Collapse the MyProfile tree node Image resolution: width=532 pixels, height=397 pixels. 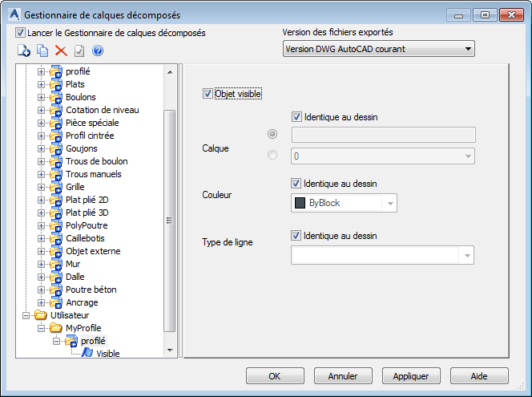click(x=41, y=328)
